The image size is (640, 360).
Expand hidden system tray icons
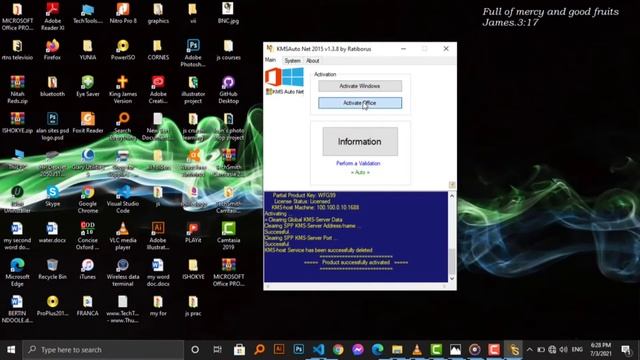[529, 350]
